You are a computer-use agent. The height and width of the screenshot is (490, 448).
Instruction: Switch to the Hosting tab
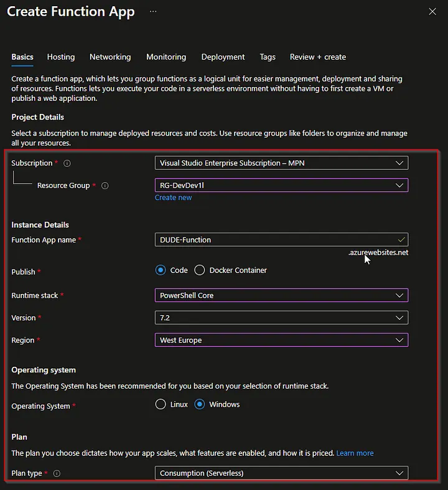(x=61, y=57)
